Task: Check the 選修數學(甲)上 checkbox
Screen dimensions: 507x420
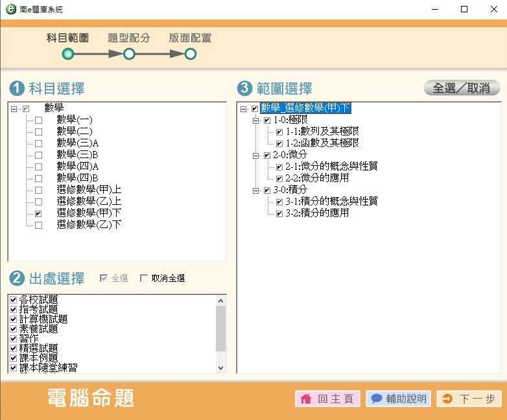Action: [38, 190]
